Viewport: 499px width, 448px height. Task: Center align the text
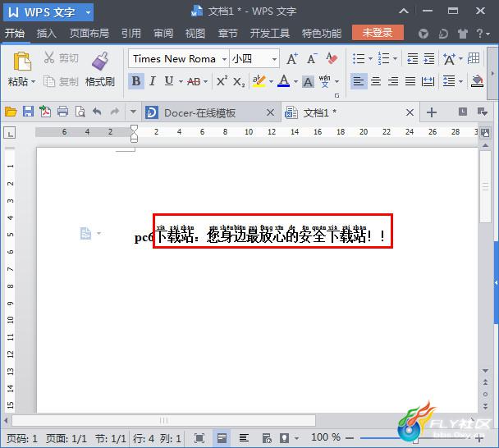point(376,81)
